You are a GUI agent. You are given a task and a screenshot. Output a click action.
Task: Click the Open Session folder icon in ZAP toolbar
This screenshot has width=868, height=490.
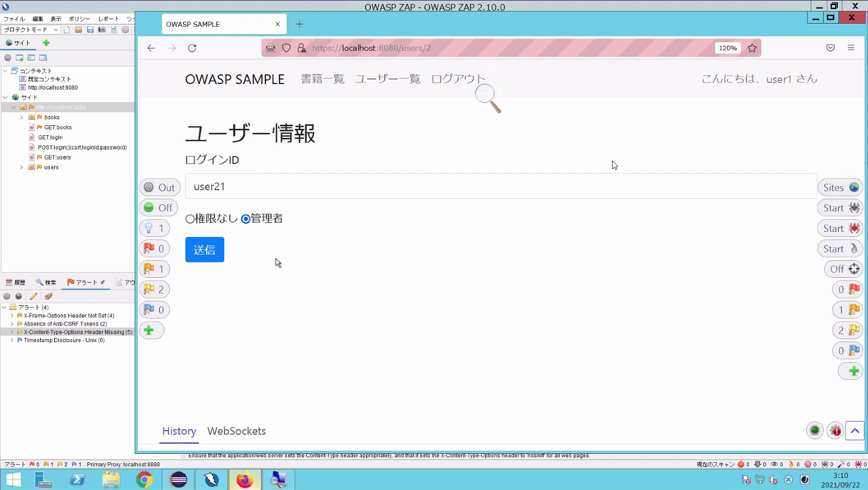pos(78,30)
